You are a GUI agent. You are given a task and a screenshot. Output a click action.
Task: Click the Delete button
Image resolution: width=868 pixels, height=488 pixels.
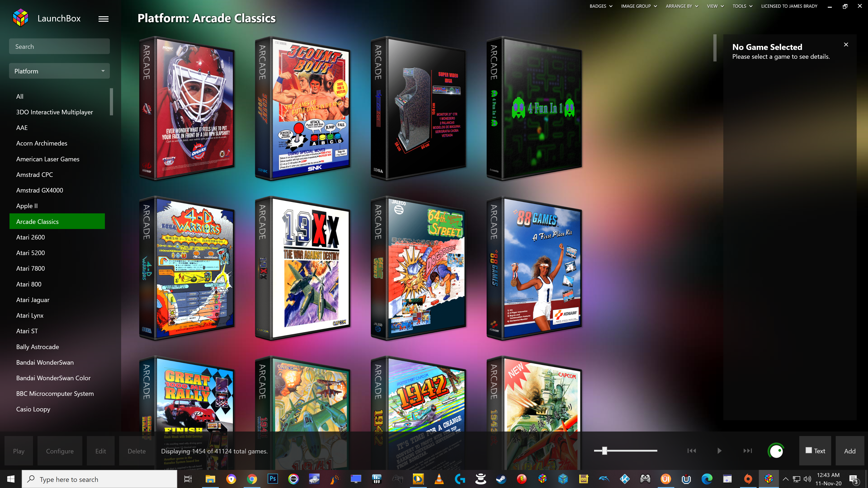point(137,451)
